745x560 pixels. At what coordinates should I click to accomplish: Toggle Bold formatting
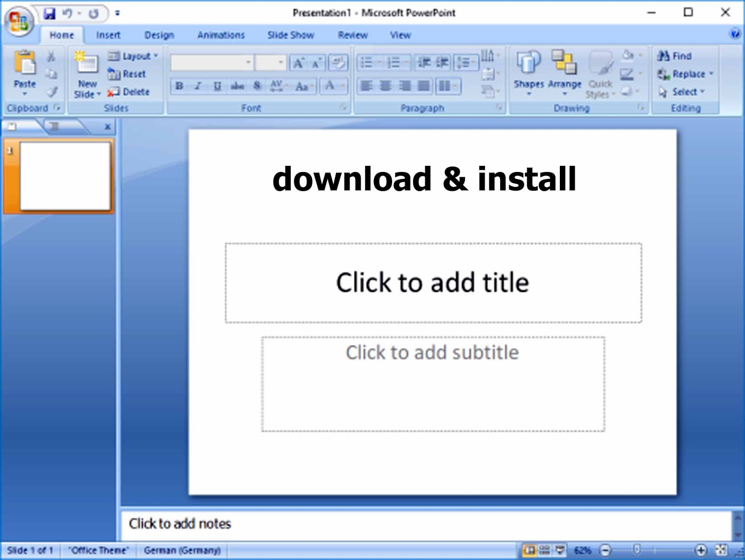179,86
